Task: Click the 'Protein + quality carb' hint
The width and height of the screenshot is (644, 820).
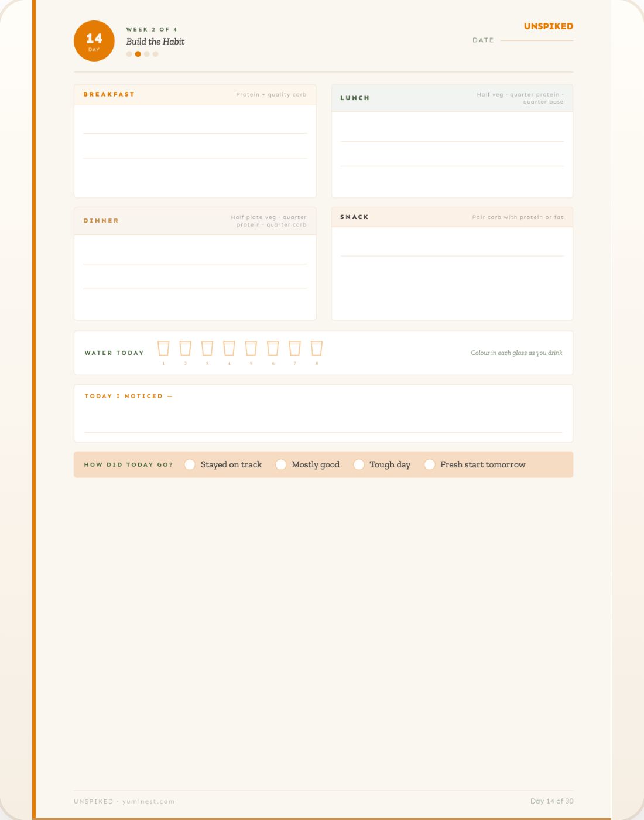Action: (271, 94)
